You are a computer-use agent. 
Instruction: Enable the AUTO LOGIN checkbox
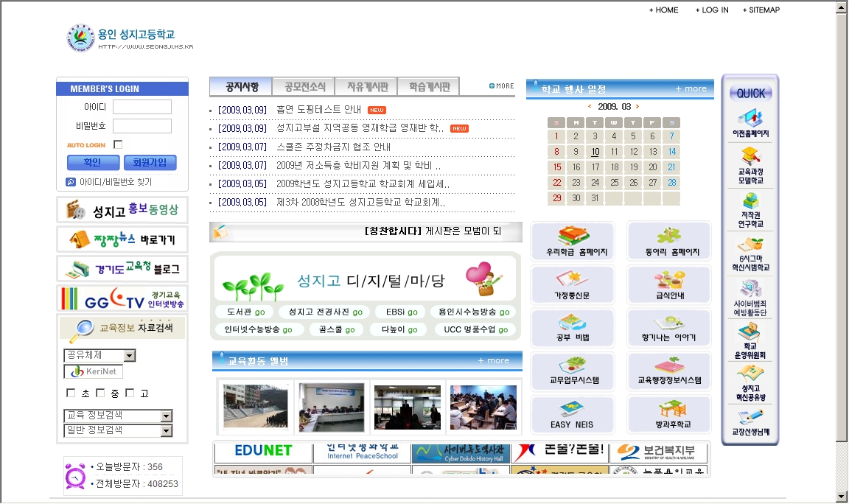(x=118, y=145)
